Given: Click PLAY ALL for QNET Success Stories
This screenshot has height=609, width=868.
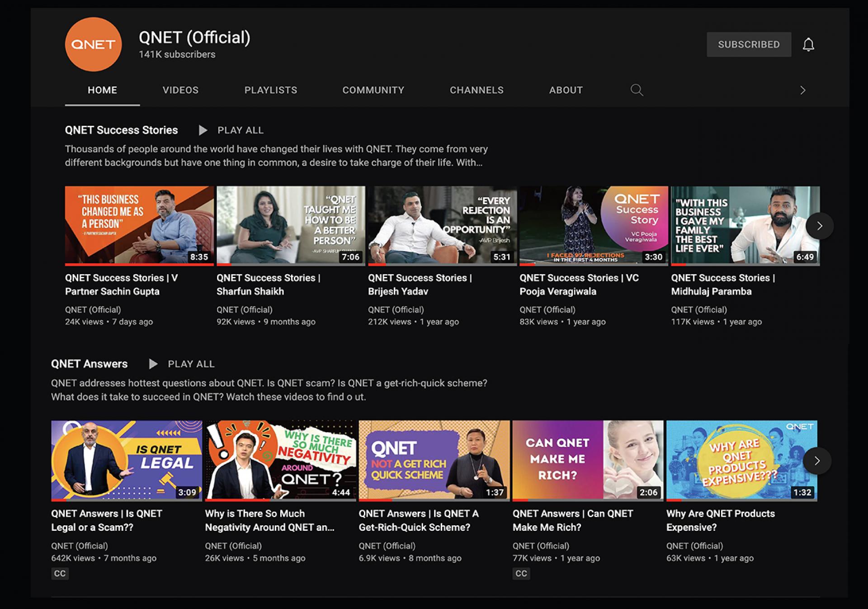Looking at the screenshot, I should point(240,130).
